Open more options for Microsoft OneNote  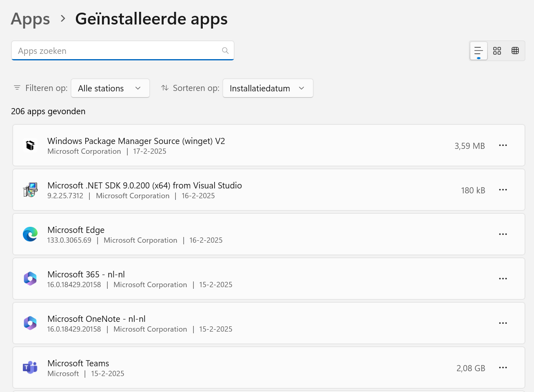503,323
